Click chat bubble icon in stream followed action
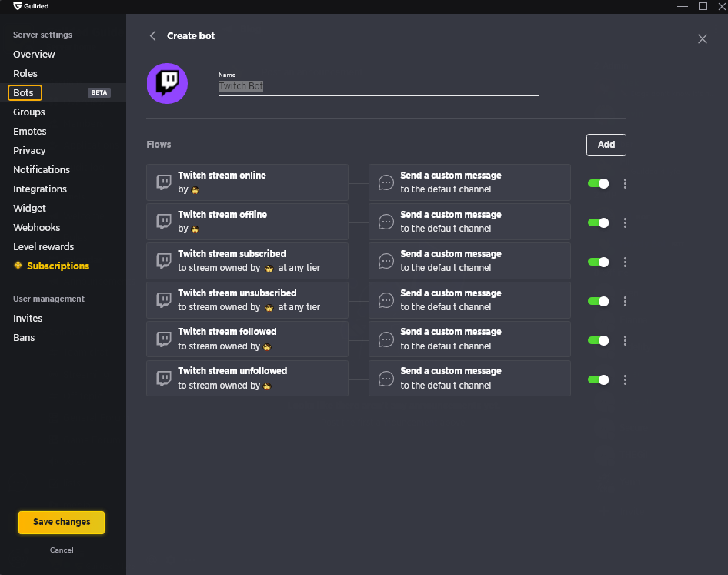 click(x=386, y=339)
